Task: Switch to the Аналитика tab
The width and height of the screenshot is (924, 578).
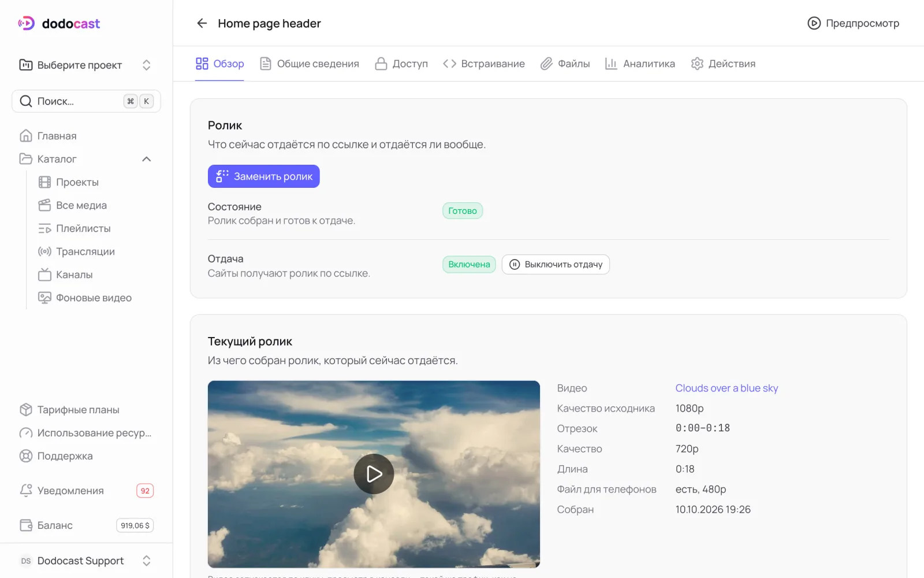Action: point(640,64)
